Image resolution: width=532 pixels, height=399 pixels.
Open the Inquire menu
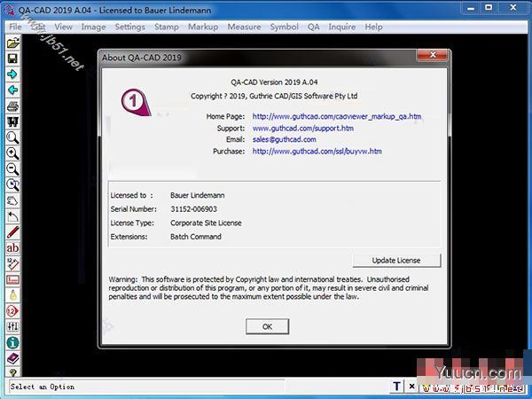[342, 27]
